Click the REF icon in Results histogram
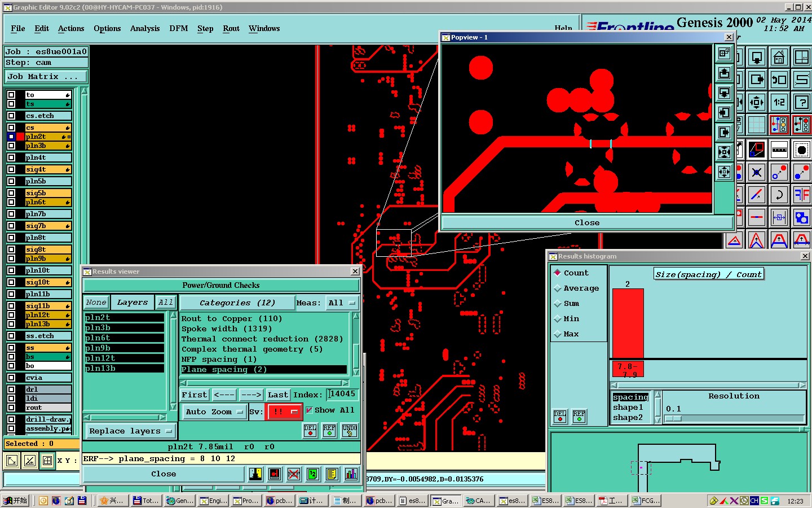The width and height of the screenshot is (812, 508). [579, 417]
